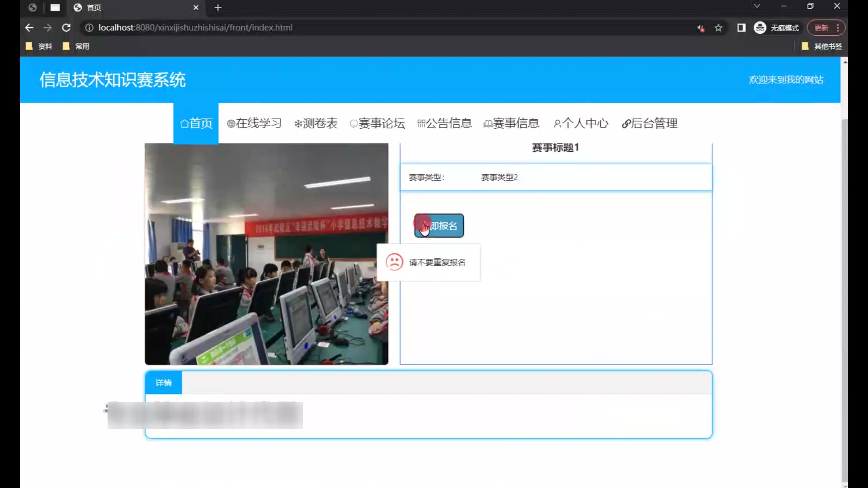Expand the tab search chevron
The height and width of the screenshot is (488, 868).
(757, 6)
